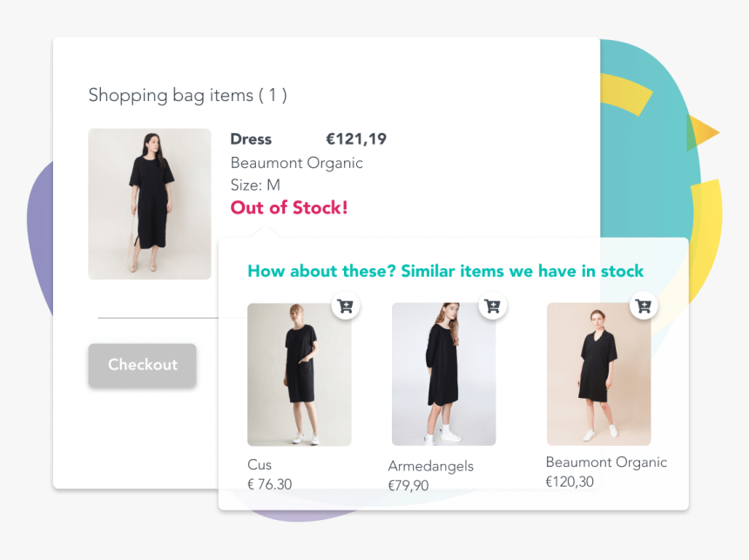Image resolution: width=749 pixels, height=560 pixels.
Task: Open the Beaumont Organic €120,30 dress photo
Action: point(598,374)
